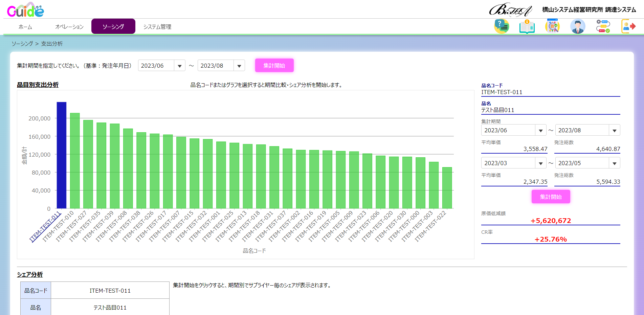Viewport: 644px width, 315px height.
Task: Open the workflow settings icon
Action: [x=603, y=26]
